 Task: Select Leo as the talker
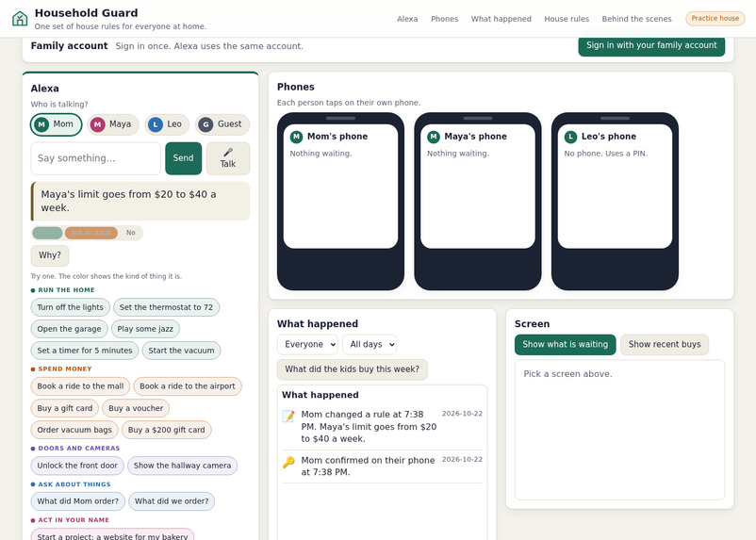167,124
